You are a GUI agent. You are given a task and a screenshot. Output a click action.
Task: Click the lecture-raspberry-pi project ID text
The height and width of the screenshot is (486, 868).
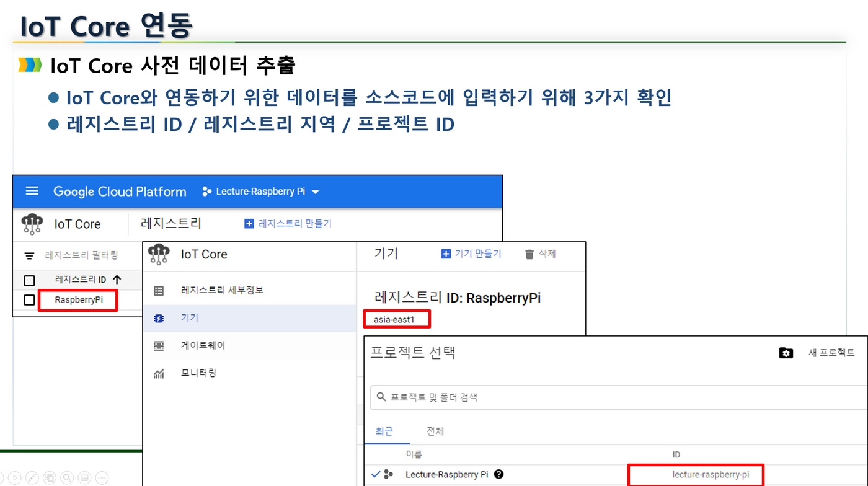[711, 475]
